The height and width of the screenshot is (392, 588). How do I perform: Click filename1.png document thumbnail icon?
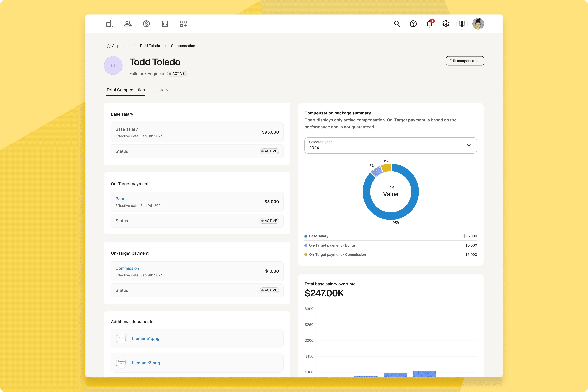tap(121, 338)
